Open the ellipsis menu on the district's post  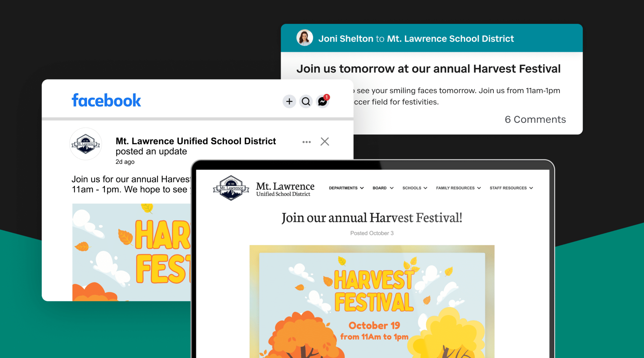pyautogui.click(x=306, y=142)
